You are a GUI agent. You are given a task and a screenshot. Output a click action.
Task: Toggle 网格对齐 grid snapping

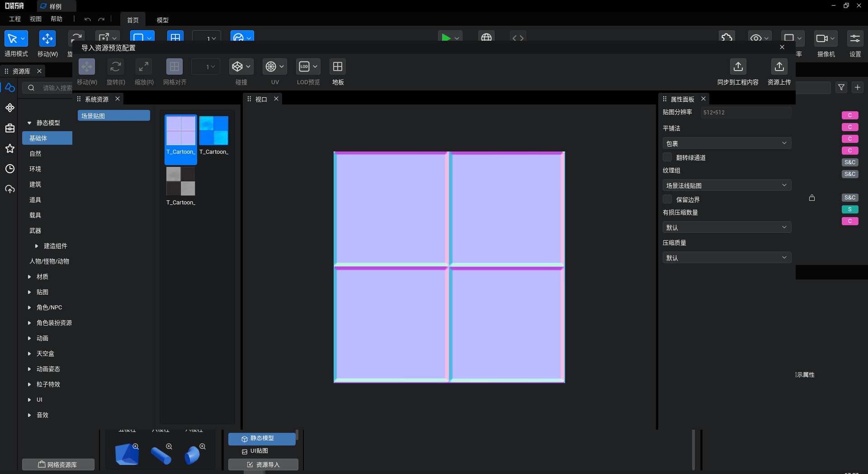coord(175,66)
